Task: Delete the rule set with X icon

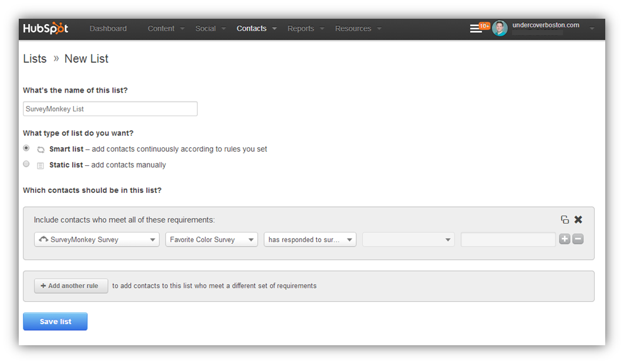Action: coord(578,220)
